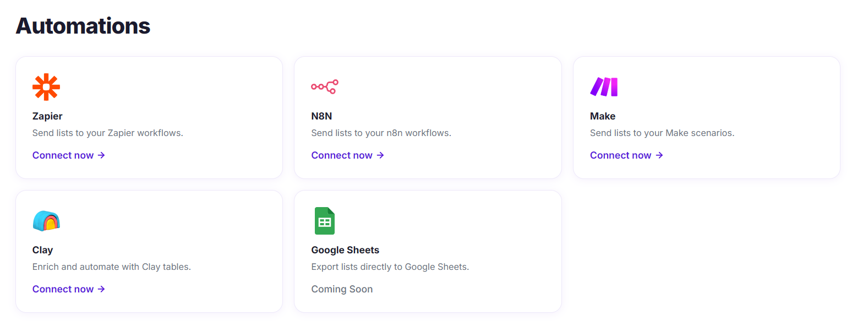
Task: Click the purple Make logo icon
Action: [604, 87]
